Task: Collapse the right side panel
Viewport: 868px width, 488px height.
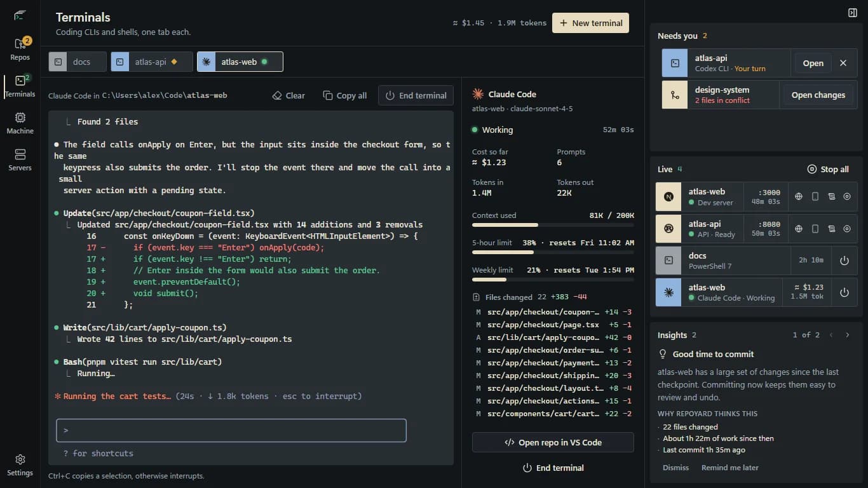Action: point(853,13)
